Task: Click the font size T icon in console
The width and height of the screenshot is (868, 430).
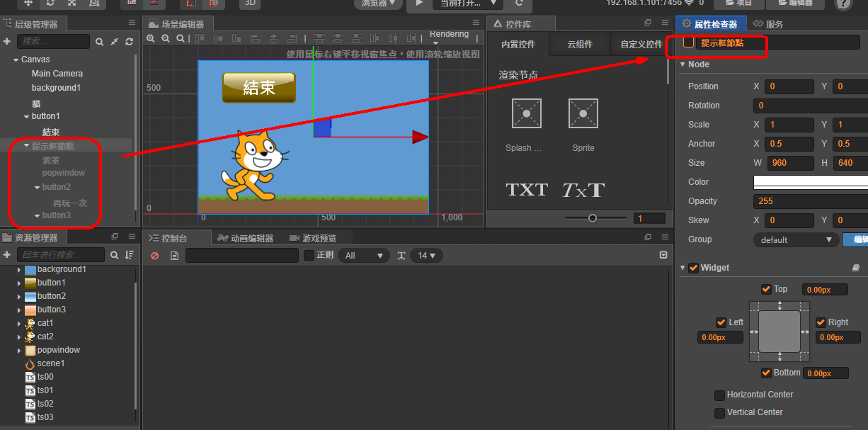Action: 401,256
